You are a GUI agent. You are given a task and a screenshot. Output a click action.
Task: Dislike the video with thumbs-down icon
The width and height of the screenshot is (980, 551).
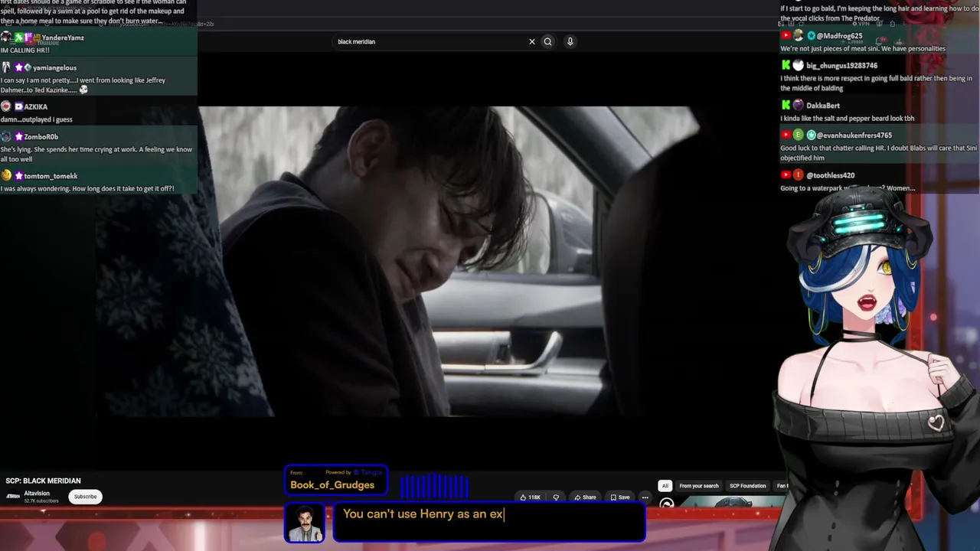coord(556,497)
